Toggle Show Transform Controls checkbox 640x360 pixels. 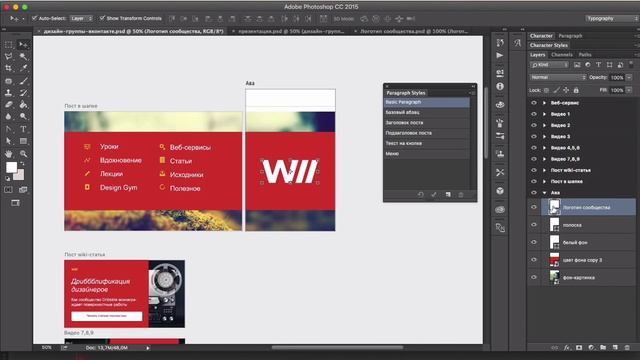click(x=102, y=18)
